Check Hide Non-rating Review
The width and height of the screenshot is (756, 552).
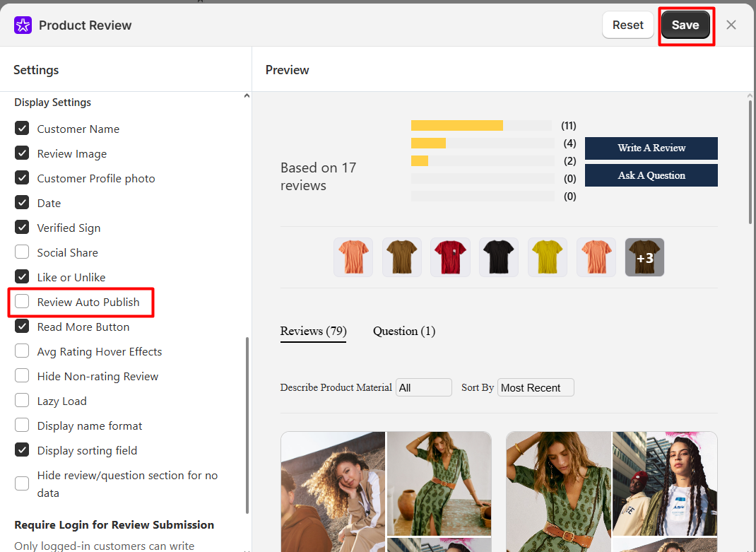(x=22, y=375)
